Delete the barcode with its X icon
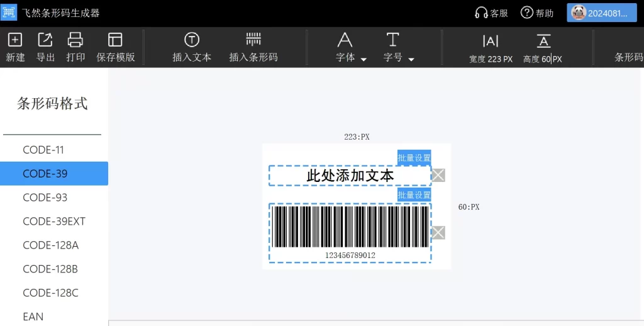 (438, 233)
